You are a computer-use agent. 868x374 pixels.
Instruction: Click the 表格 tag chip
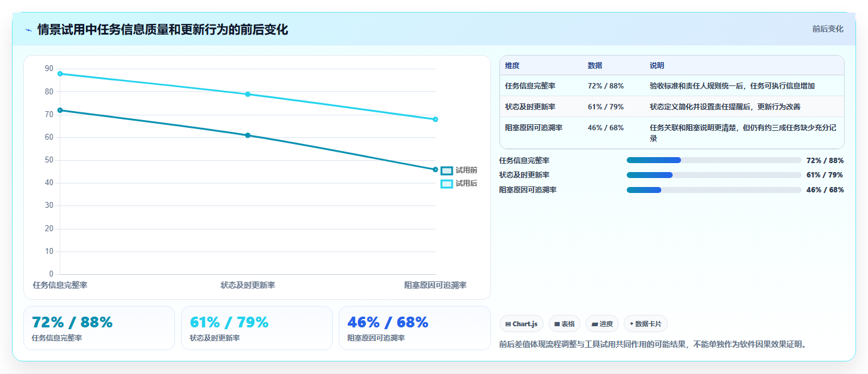point(565,324)
